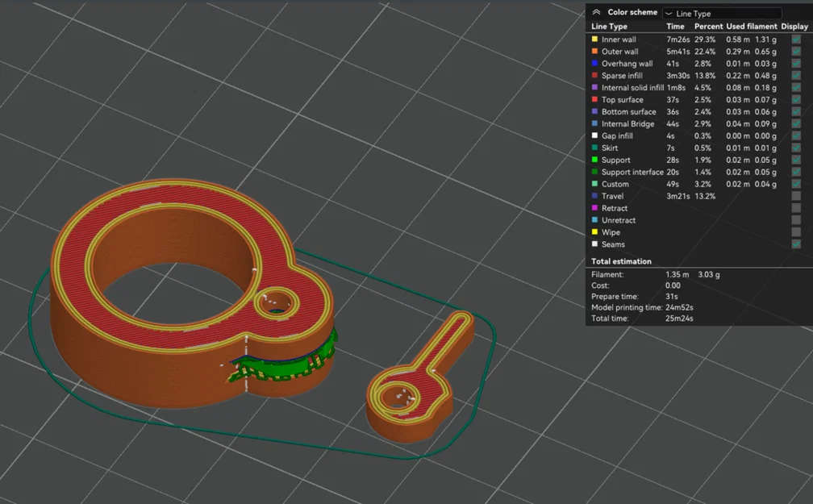This screenshot has width=813, height=504.
Task: Click the filament total 1.35 m
Action: pos(677,275)
